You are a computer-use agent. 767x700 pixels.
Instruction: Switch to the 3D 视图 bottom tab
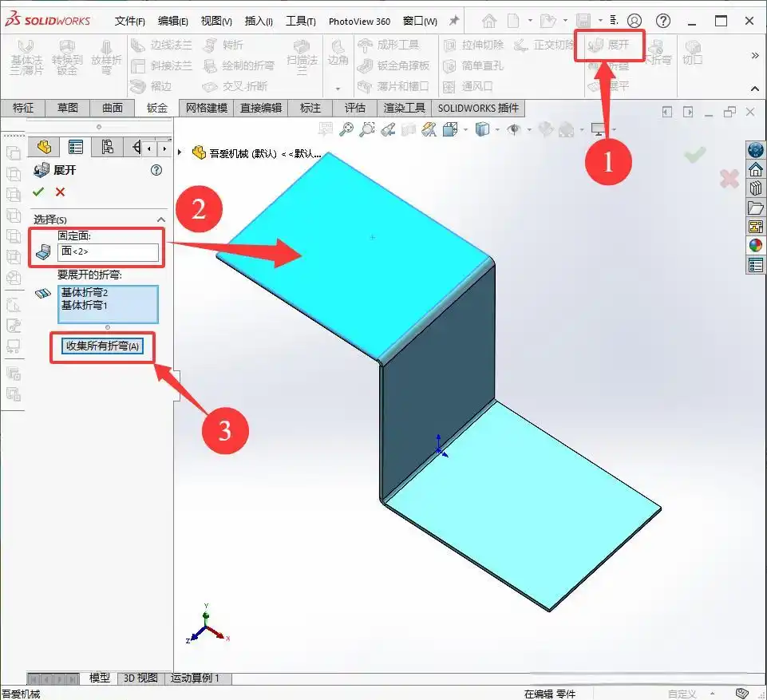tap(140, 678)
